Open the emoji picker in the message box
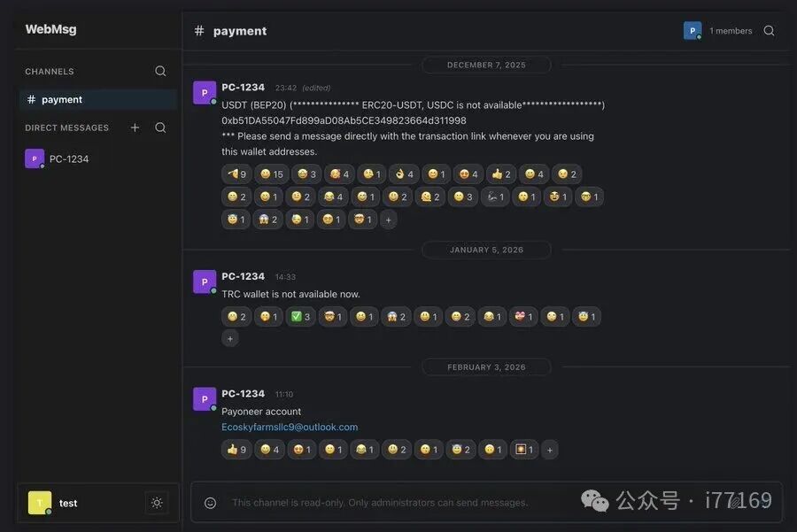 (x=210, y=503)
